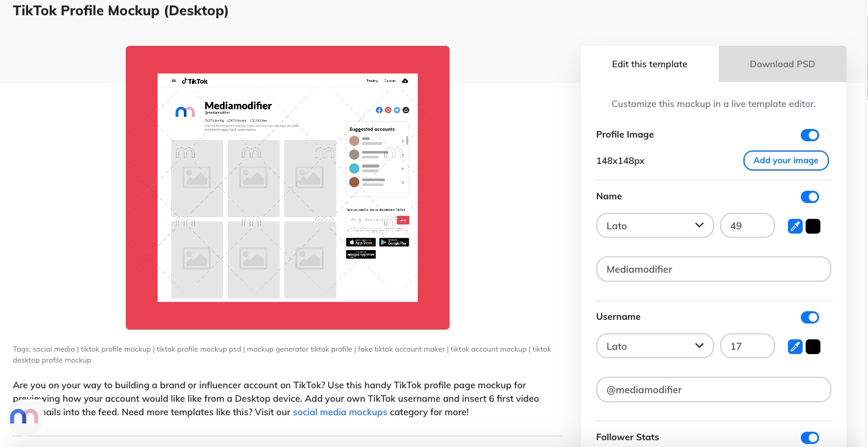Toggle the Profile Image switch off

[x=810, y=135]
